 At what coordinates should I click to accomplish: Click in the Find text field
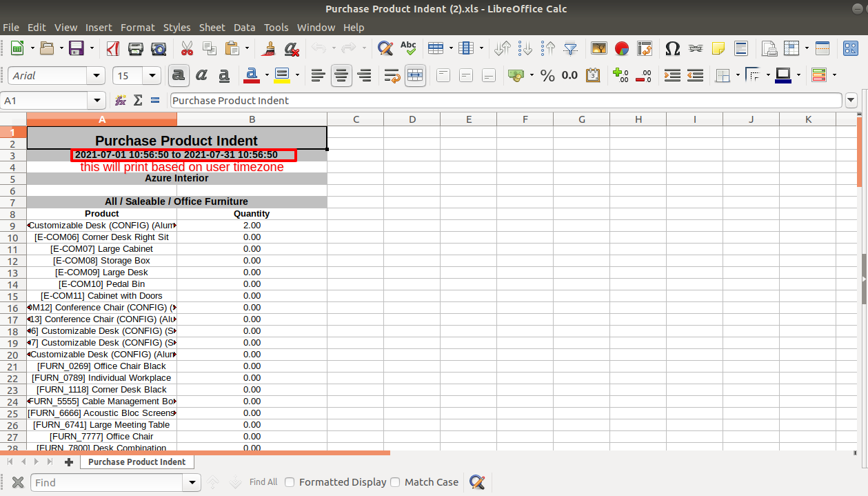[x=108, y=482]
